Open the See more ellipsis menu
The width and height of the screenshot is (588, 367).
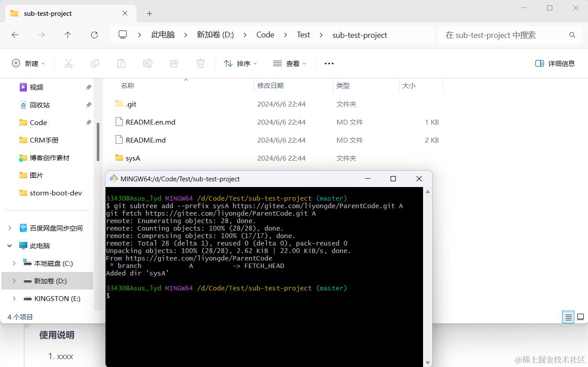pyautogui.click(x=329, y=63)
